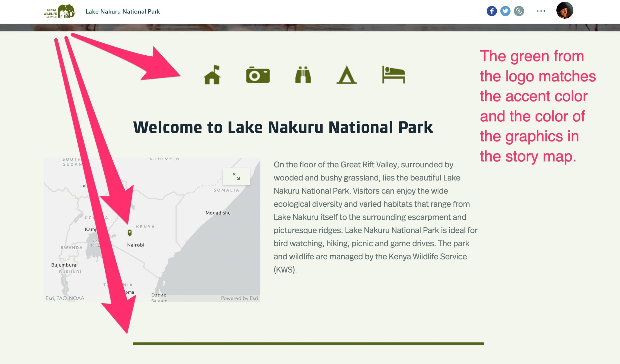Share the story on Twitter

[505, 11]
